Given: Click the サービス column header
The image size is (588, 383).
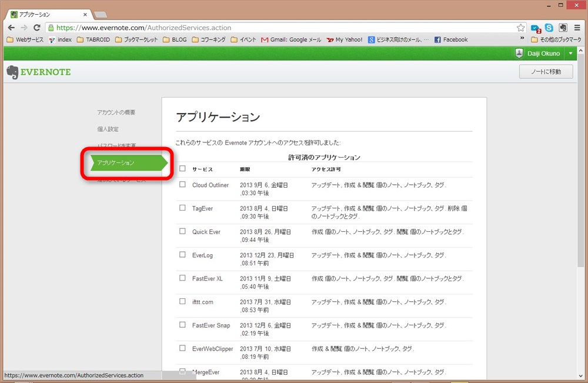Looking at the screenshot, I should (202, 169).
